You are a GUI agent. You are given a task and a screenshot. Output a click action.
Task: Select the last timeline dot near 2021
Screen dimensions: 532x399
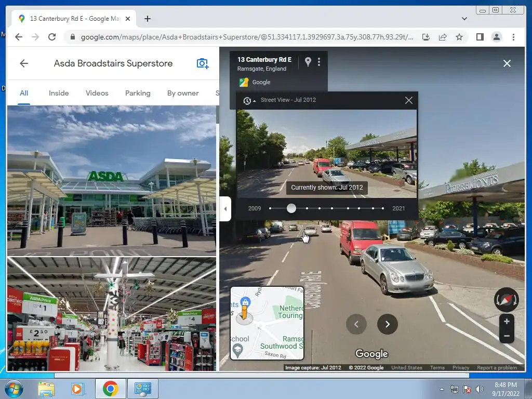383,208
